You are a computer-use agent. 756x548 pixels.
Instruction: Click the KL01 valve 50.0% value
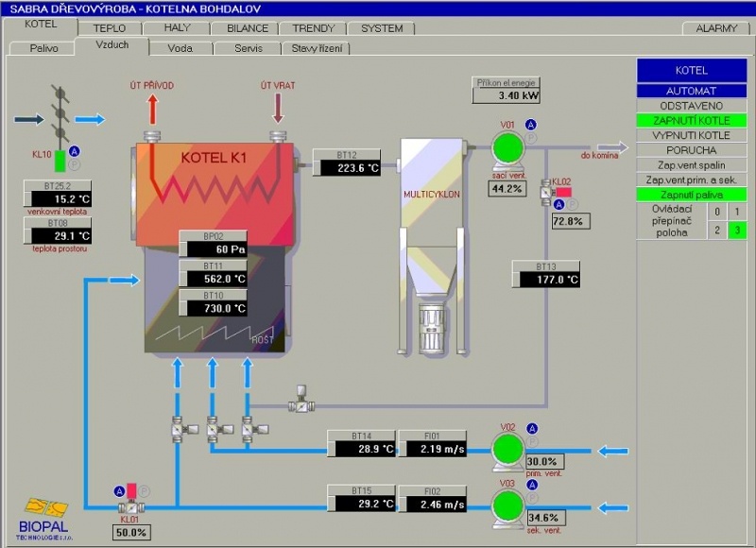tap(131, 533)
